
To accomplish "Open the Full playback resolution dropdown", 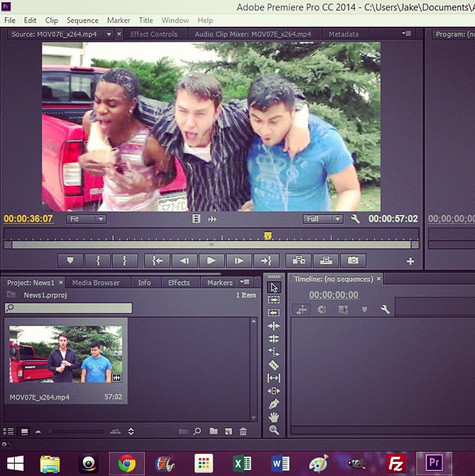I will point(323,219).
